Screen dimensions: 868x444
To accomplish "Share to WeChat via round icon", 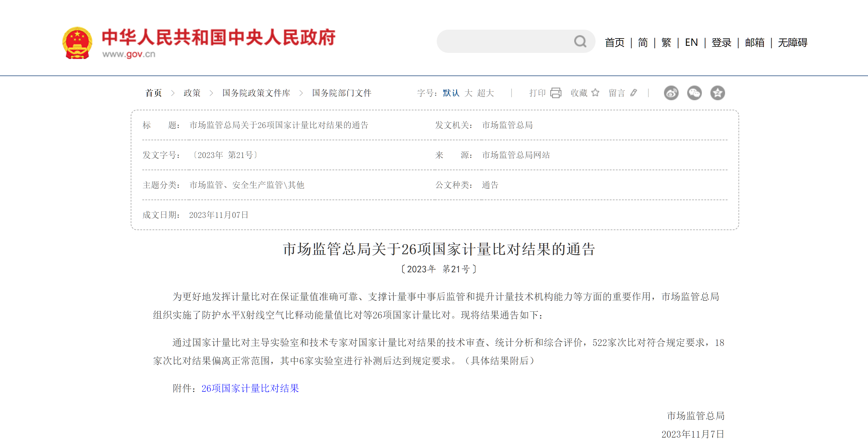I will click(694, 93).
